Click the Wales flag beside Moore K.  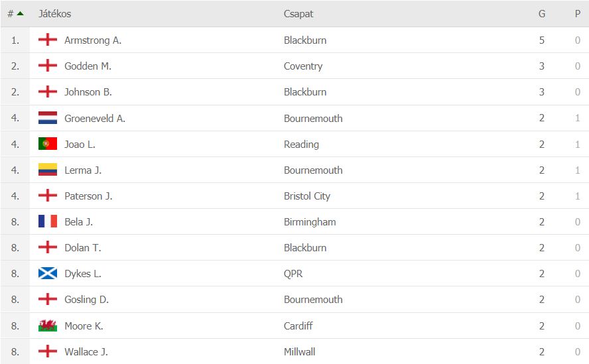(48, 326)
